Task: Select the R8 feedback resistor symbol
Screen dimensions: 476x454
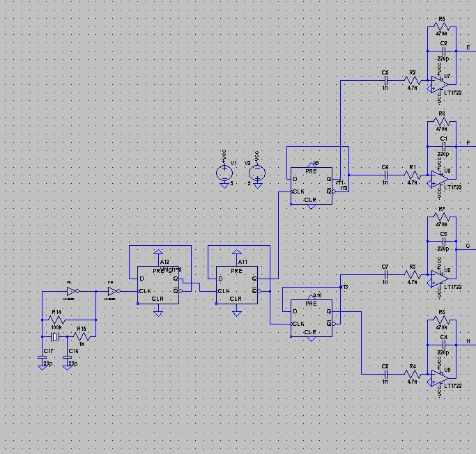Action: pyautogui.click(x=442, y=320)
